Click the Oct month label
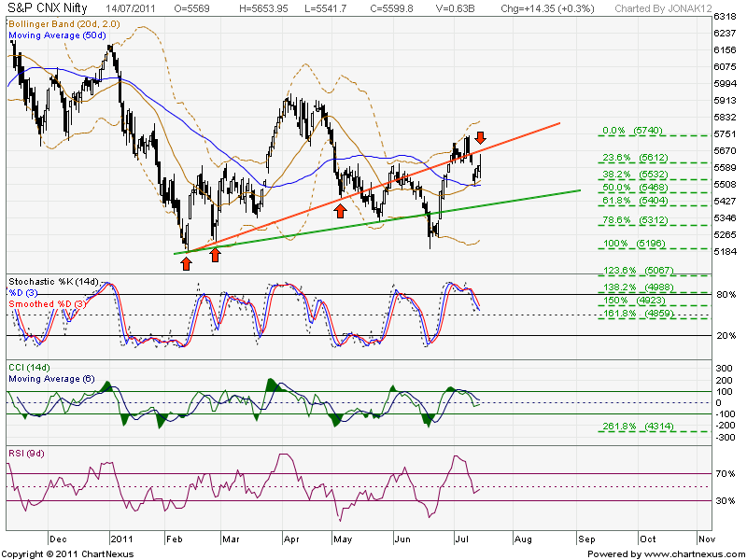This screenshot has width=747, height=560. (x=647, y=539)
